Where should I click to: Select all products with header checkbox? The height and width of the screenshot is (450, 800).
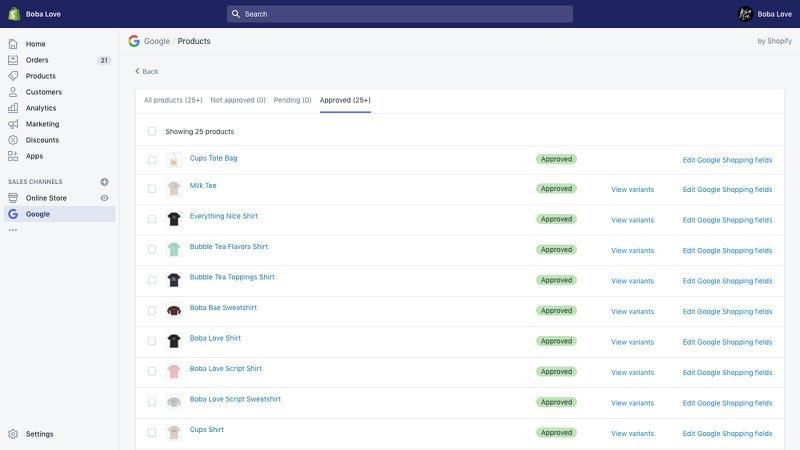[152, 132]
